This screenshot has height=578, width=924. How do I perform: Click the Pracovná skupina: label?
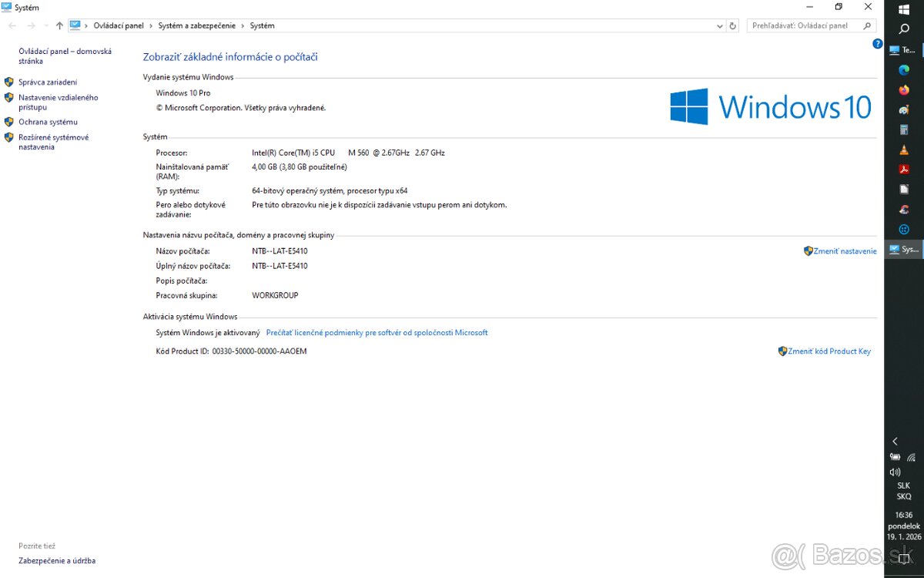click(x=186, y=295)
